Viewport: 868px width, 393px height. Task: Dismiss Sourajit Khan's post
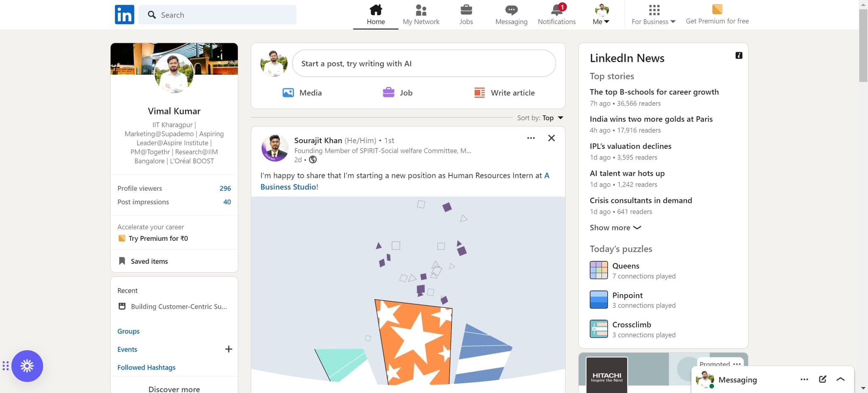[x=551, y=138]
